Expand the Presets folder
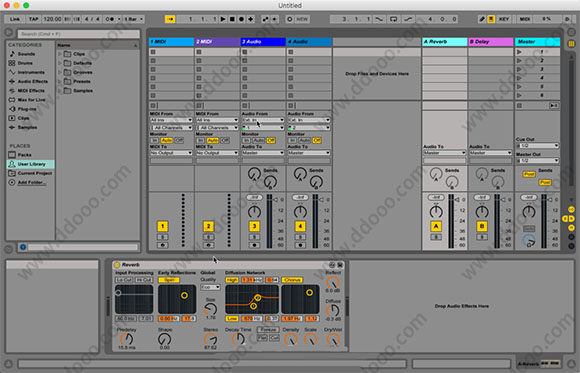580x373 pixels. tap(60, 81)
